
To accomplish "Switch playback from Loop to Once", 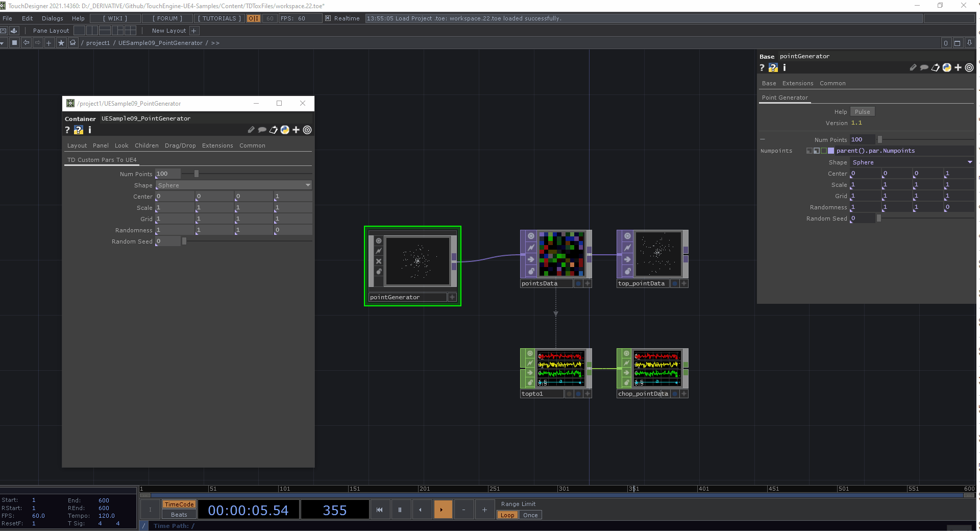I will click(530, 515).
